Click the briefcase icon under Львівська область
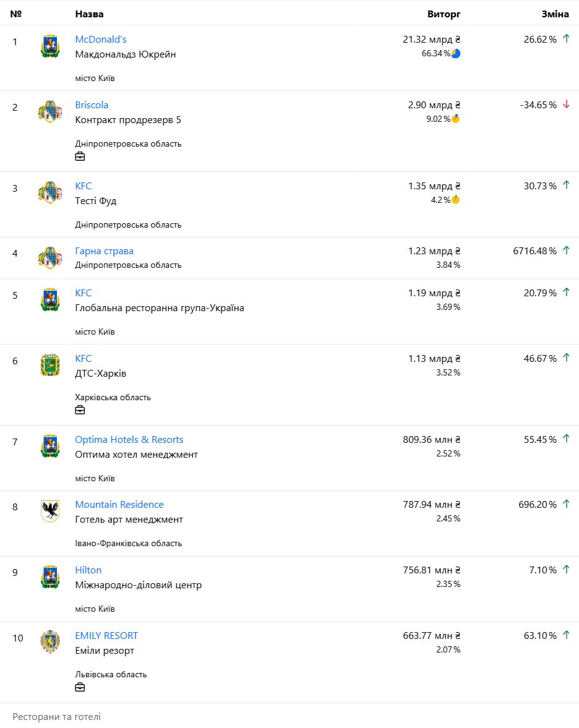Screen dimensions: 579x728 pyautogui.click(x=80, y=687)
